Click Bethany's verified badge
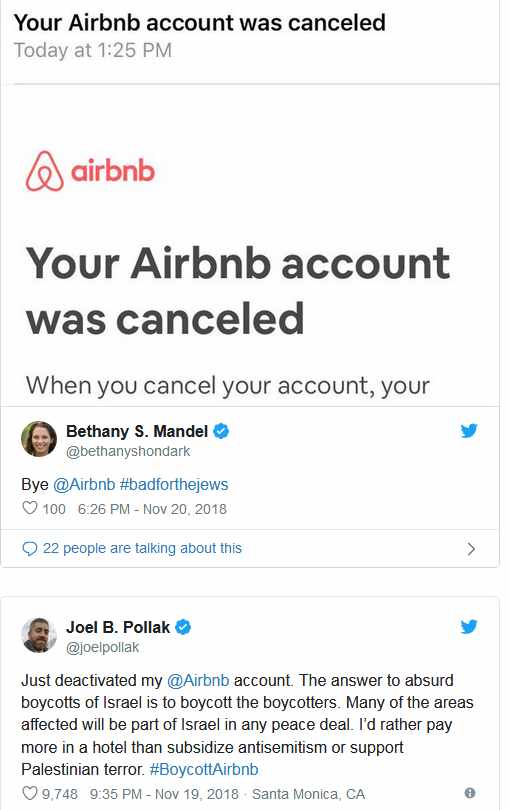 pos(221,431)
